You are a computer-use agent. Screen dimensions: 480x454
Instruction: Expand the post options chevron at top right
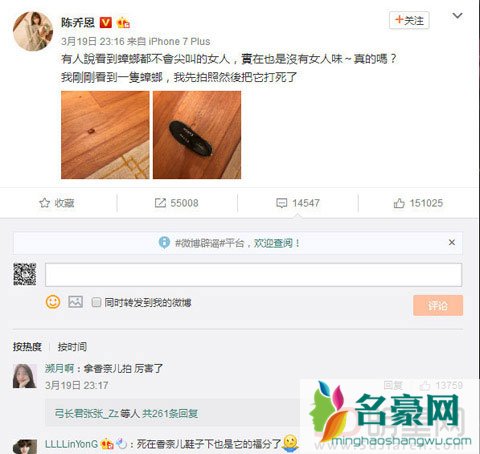(x=457, y=16)
